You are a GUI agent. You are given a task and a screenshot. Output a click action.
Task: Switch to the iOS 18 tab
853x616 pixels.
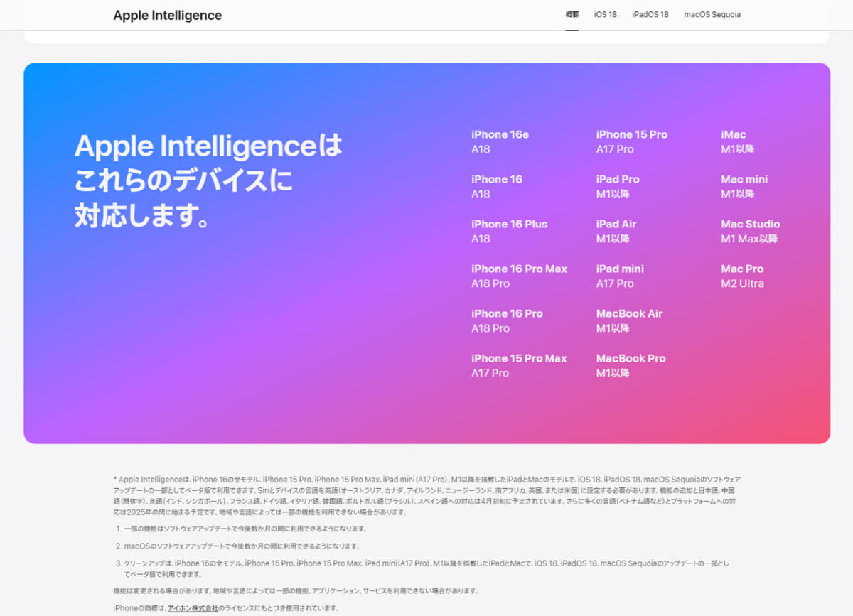pyautogui.click(x=606, y=14)
